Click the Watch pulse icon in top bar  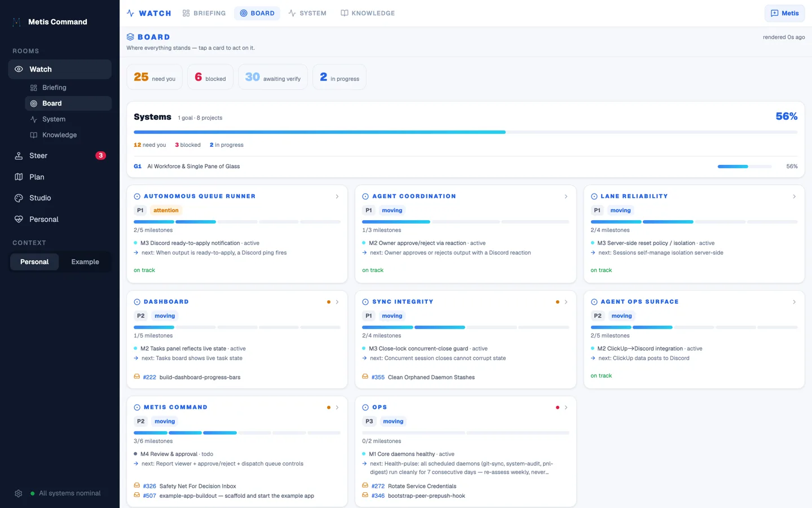pos(130,13)
